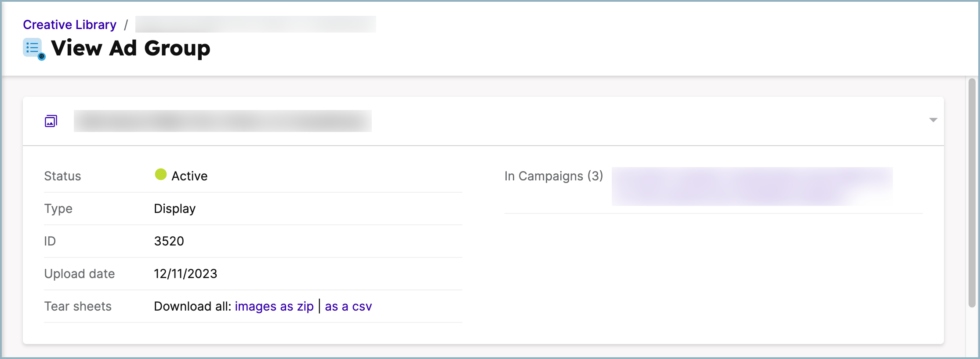
Task: Download tear sheets via images as zip link
Action: tap(274, 306)
